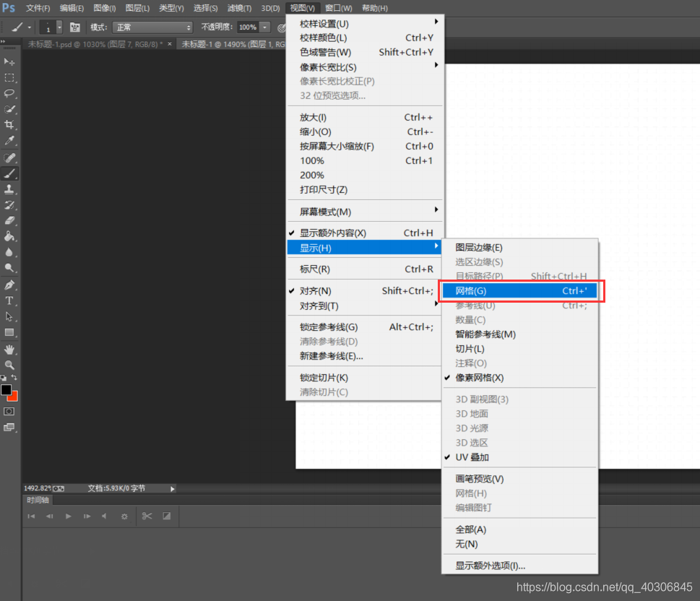The image size is (700, 601).
Task: Select the Eyedropper tool
Action: [x=9, y=141]
